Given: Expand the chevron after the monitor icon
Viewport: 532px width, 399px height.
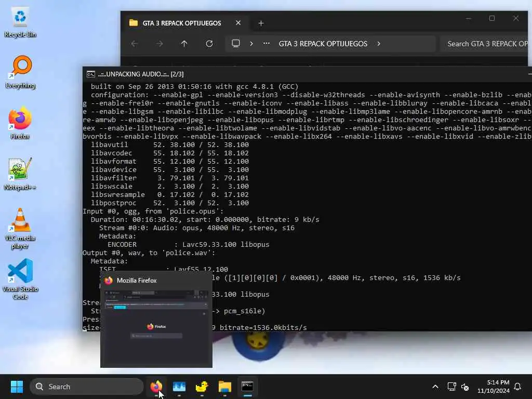Looking at the screenshot, I should point(251,44).
